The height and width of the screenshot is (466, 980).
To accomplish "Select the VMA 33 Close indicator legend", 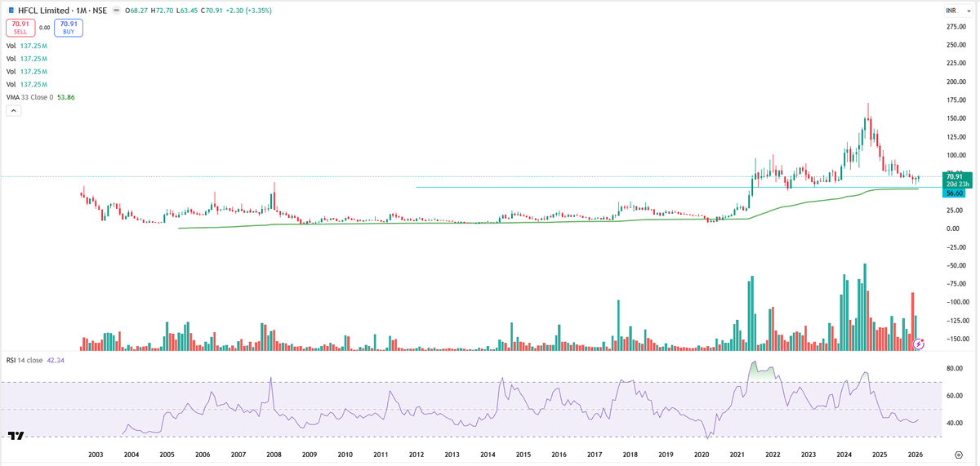I will coord(29,97).
